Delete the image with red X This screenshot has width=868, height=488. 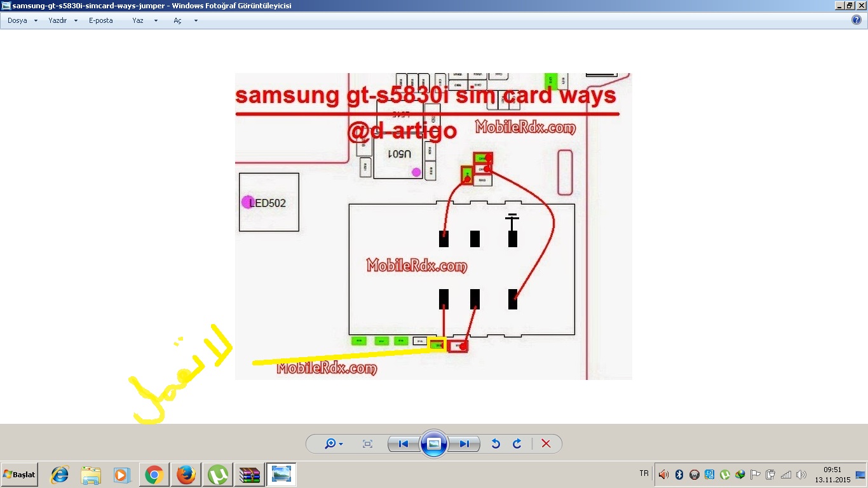(x=546, y=444)
